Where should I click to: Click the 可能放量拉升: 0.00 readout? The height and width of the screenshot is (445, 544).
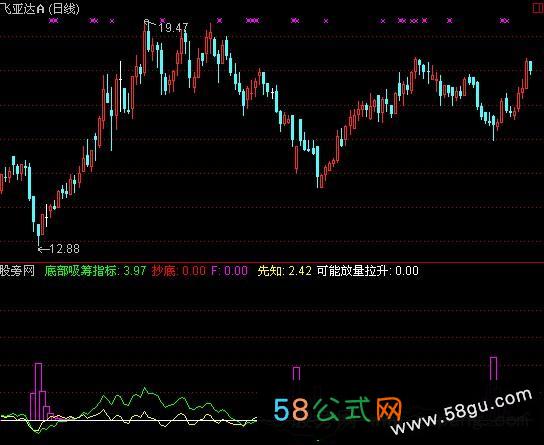click(x=368, y=271)
